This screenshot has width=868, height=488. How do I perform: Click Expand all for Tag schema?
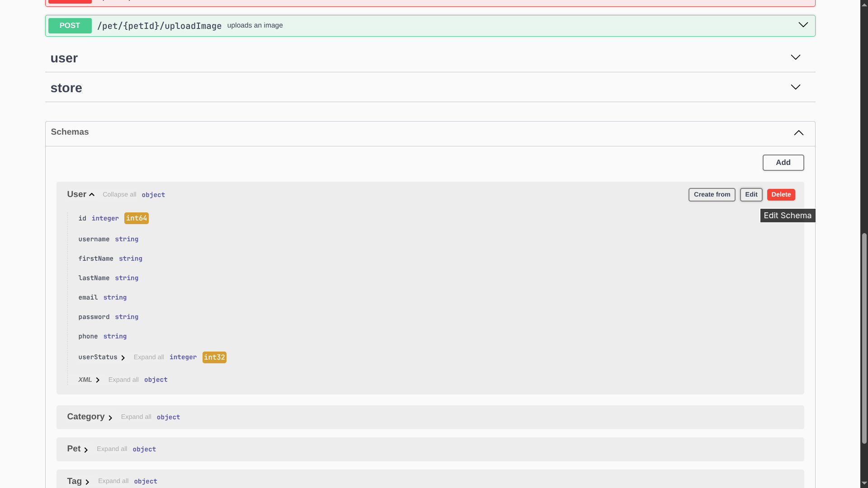(113, 481)
